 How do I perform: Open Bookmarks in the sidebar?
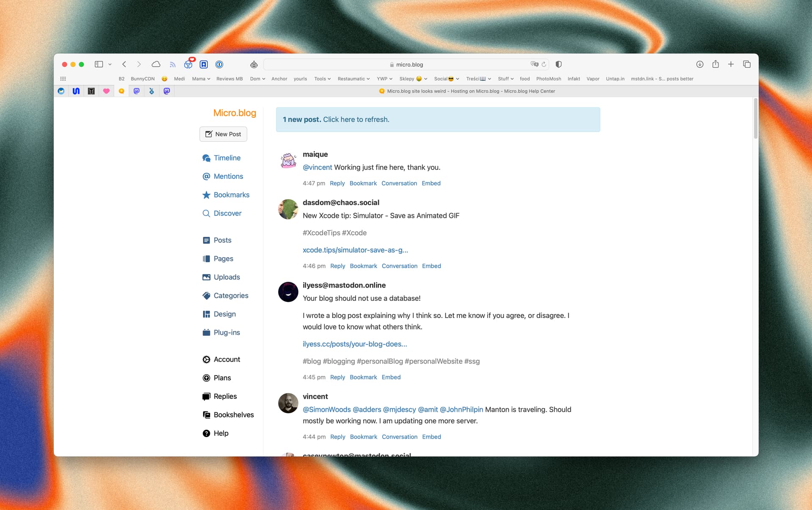tap(226, 195)
